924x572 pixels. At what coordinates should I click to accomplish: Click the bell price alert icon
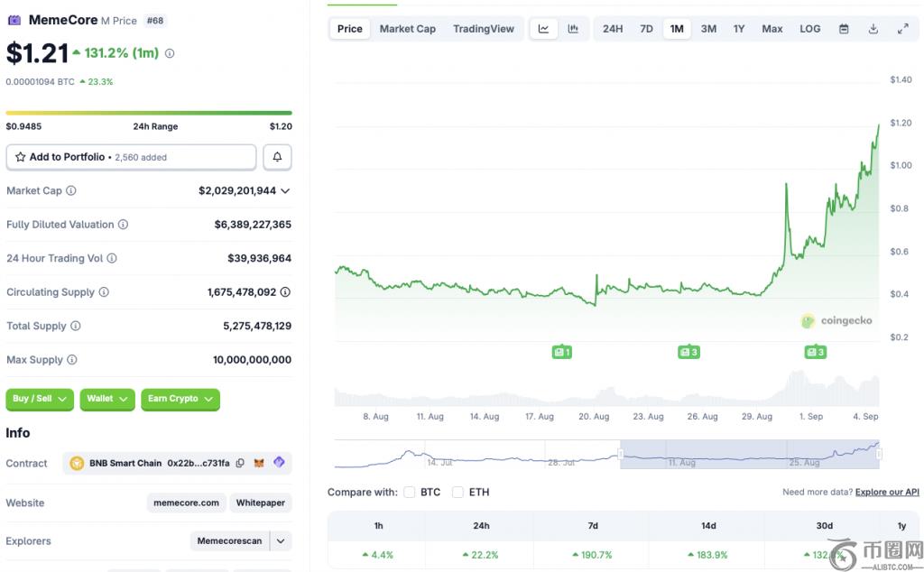click(277, 157)
